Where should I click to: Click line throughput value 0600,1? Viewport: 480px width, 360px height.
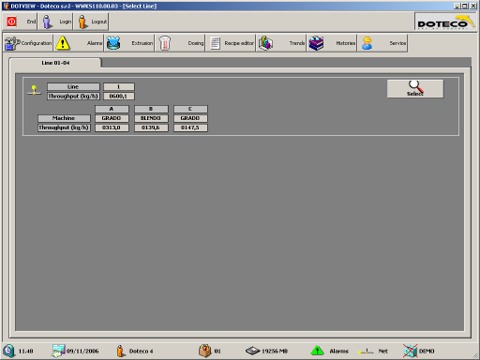(x=119, y=96)
